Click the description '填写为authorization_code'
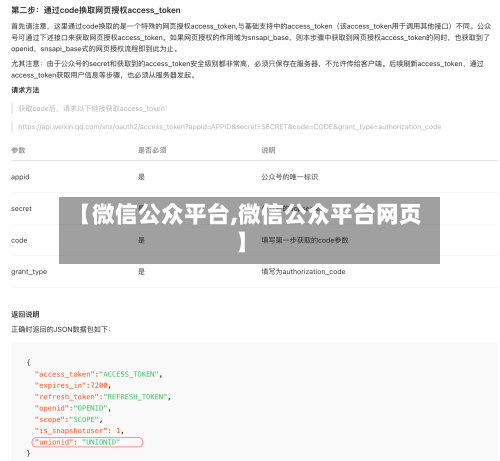 coord(303,272)
